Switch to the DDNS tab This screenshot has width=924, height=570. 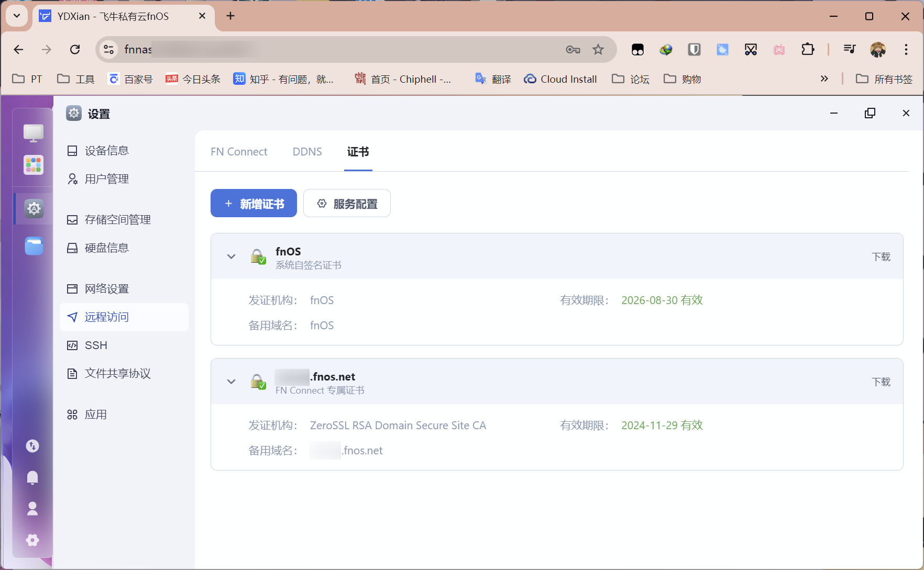(307, 152)
